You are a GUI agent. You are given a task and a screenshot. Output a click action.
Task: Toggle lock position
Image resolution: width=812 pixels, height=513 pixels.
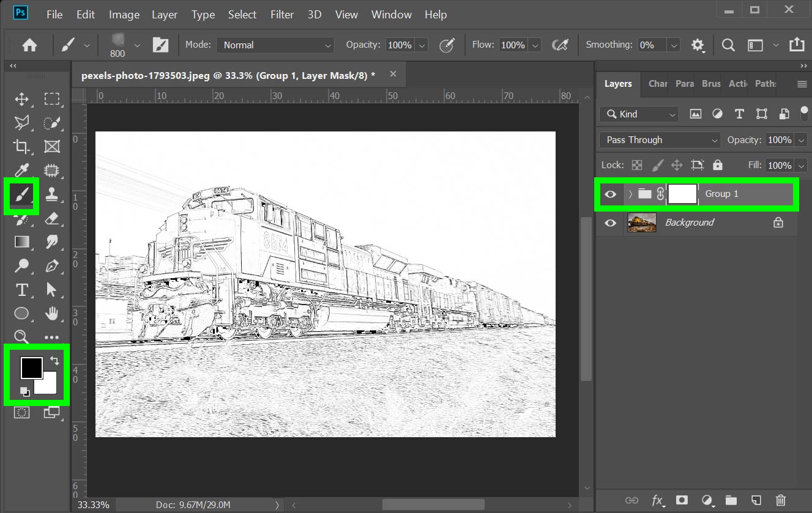pyautogui.click(x=677, y=165)
